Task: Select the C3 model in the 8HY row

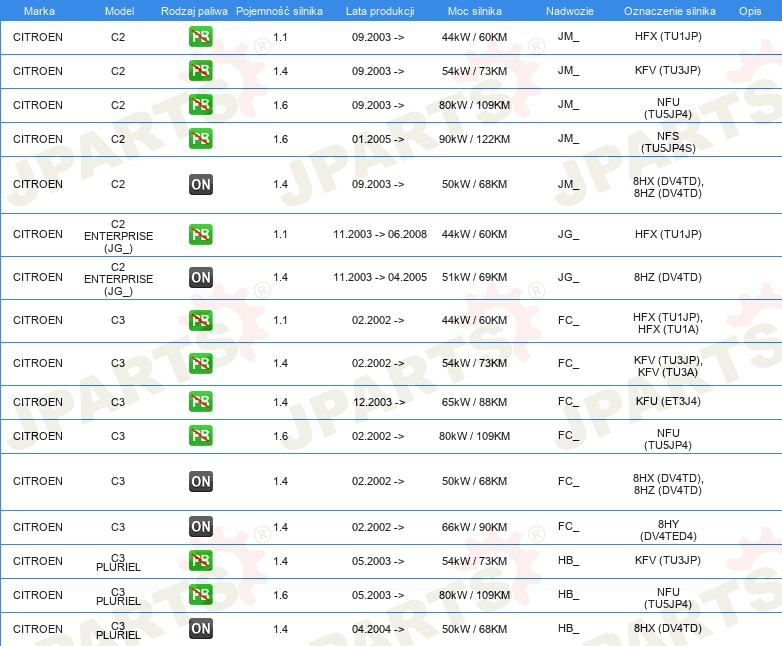Action: pyautogui.click(x=118, y=527)
